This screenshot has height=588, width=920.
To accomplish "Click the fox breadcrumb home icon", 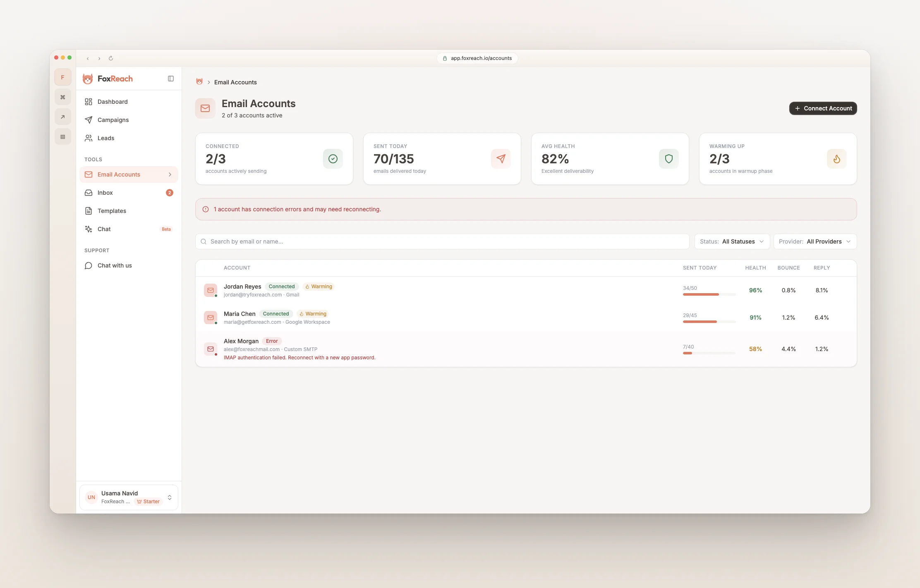I will tap(199, 82).
